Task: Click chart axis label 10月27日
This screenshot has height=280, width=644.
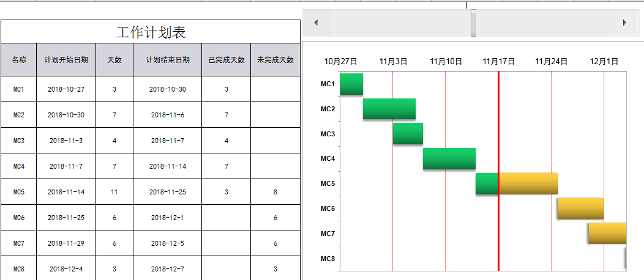Action: click(x=341, y=62)
